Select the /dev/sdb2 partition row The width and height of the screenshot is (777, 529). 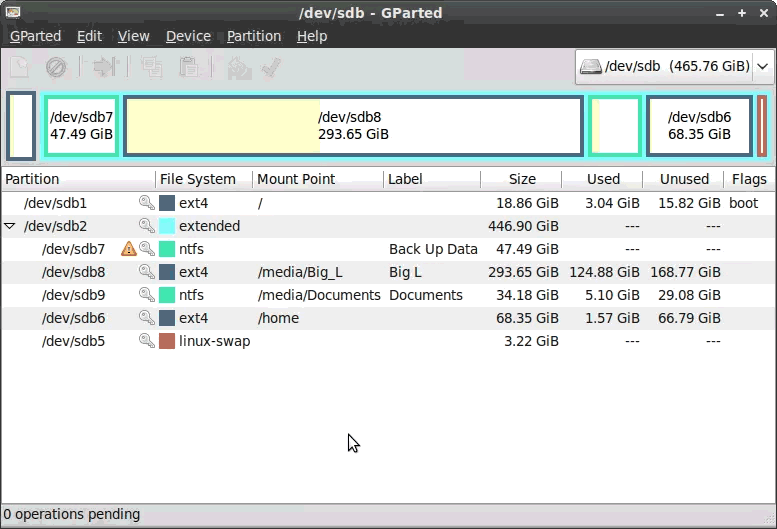(388, 225)
